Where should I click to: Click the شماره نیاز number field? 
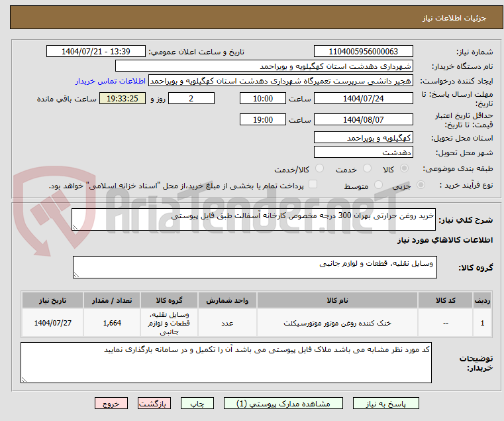[363, 52]
